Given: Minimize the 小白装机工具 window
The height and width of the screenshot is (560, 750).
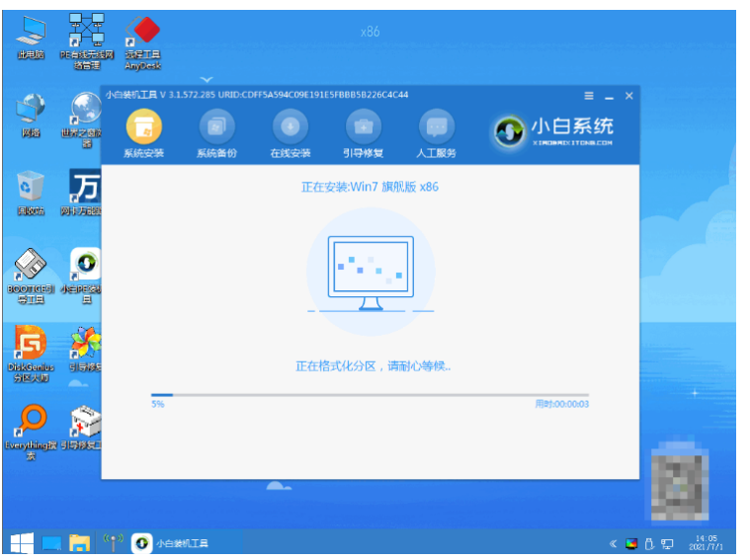Looking at the screenshot, I should click(x=609, y=97).
